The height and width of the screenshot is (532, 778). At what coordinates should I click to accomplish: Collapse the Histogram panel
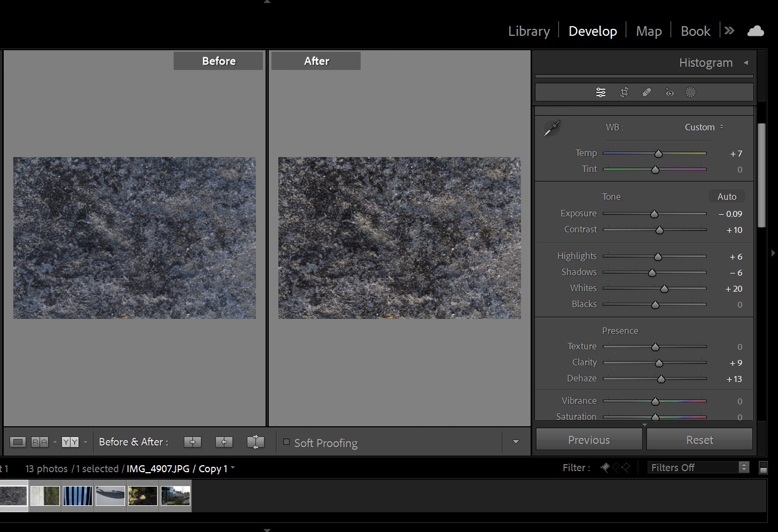[745, 62]
